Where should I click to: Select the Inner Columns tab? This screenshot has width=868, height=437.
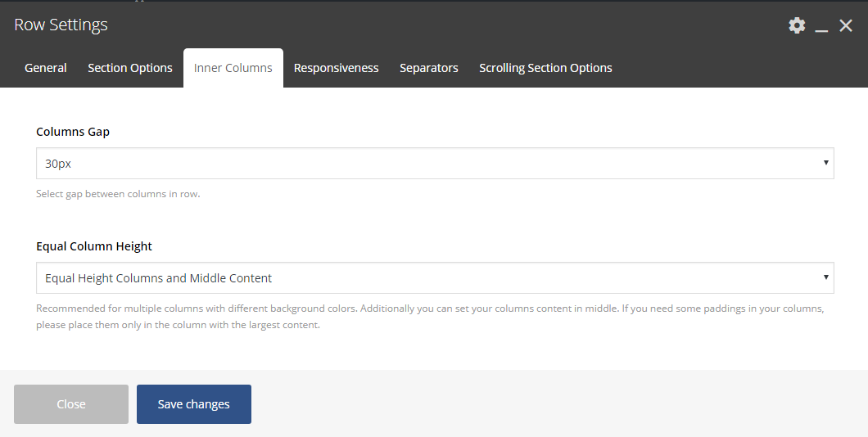233,68
